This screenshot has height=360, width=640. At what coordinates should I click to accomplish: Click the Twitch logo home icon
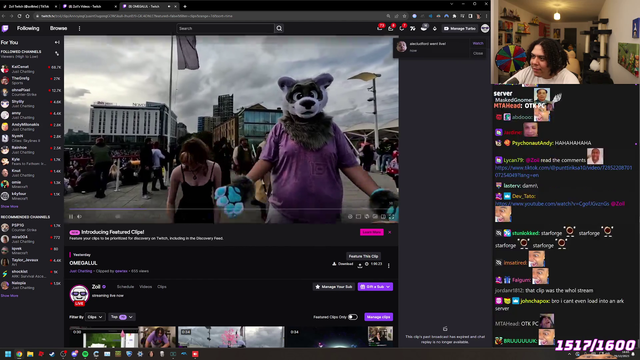(5, 29)
